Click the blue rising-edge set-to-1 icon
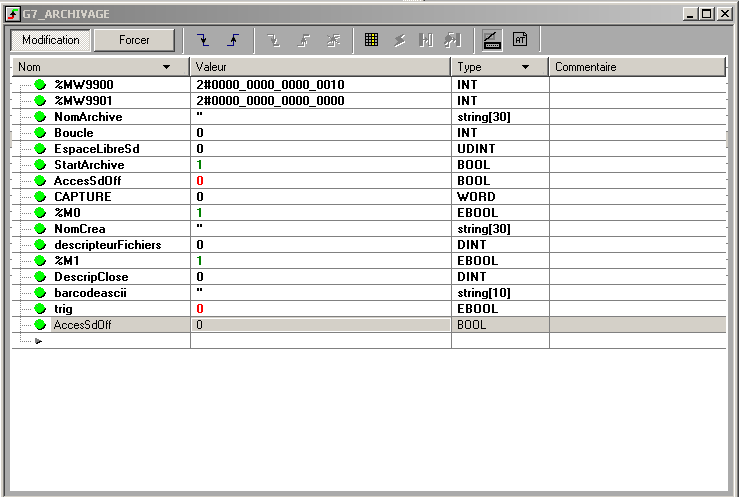The width and height of the screenshot is (739, 497). [232, 40]
